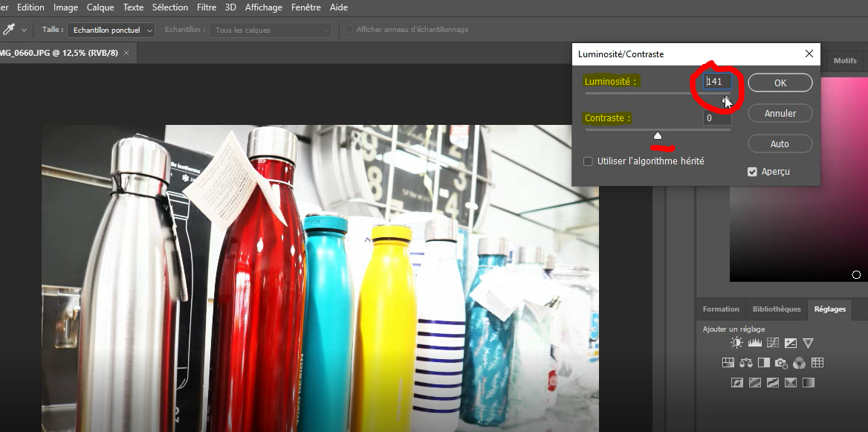The height and width of the screenshot is (432, 868).
Task: Click the Contraste slider handle
Action: (658, 135)
